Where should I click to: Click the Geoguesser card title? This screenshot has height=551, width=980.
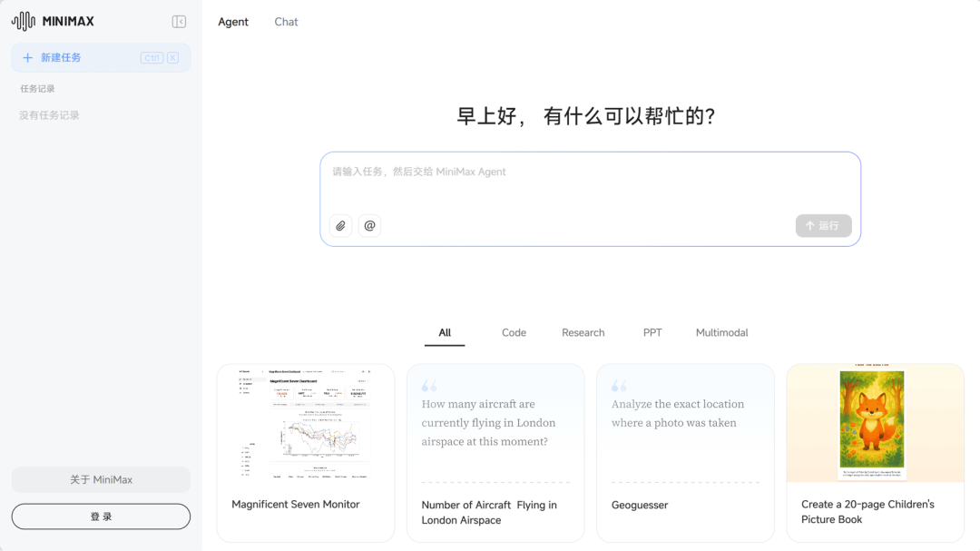click(640, 505)
